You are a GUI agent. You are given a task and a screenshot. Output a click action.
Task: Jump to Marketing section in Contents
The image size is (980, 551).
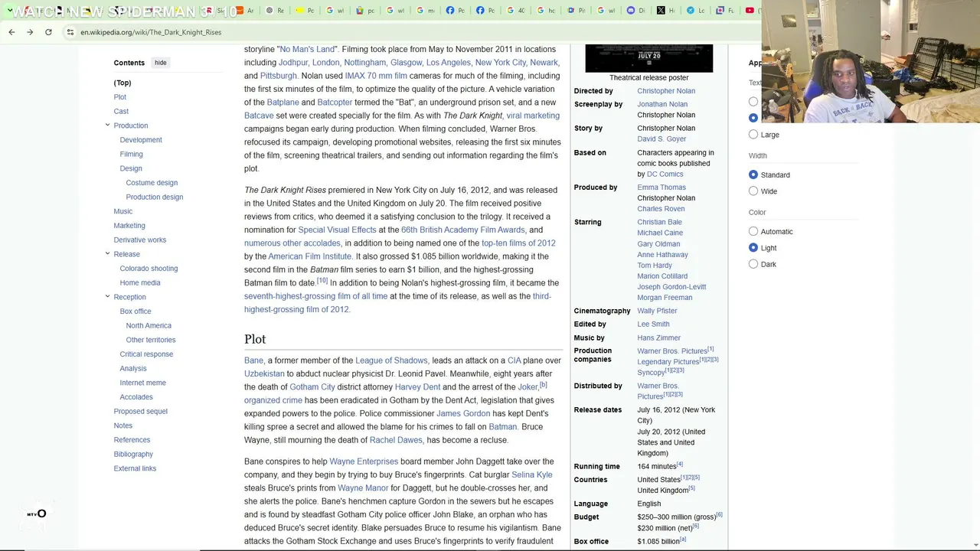click(129, 226)
